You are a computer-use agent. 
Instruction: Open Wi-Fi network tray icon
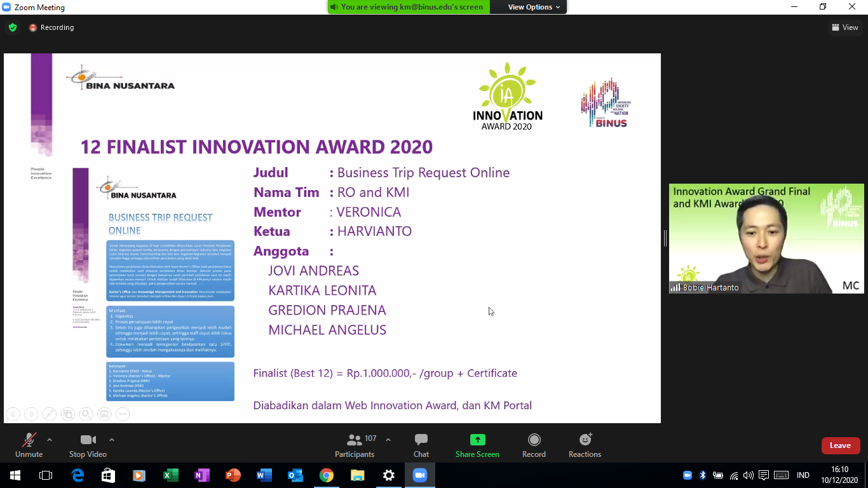click(734, 475)
